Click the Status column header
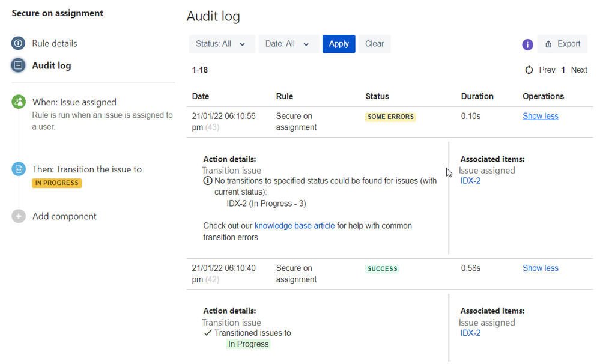This screenshot has width=600, height=364. pos(377,96)
